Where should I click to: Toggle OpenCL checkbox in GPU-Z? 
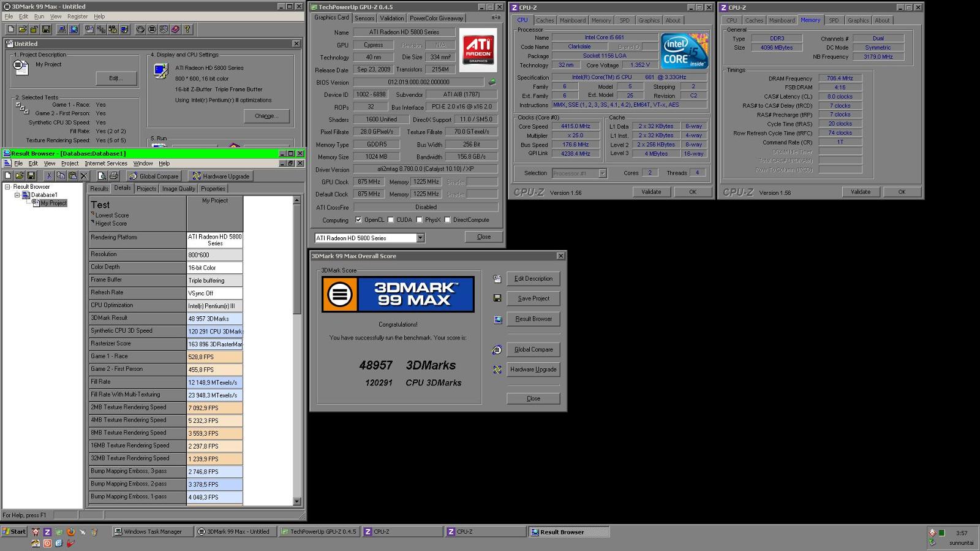click(358, 220)
